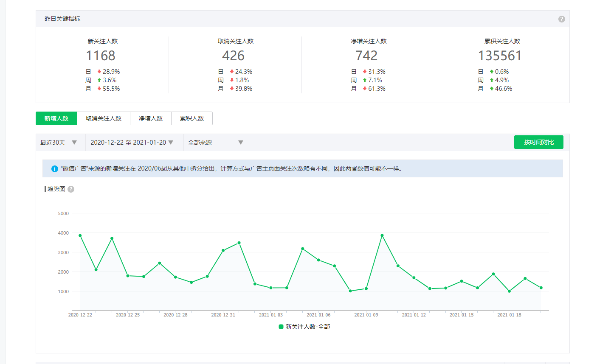The image size is (597, 364).
Task: Click the 新关注人数-全部 legend text
Action: [308, 327]
